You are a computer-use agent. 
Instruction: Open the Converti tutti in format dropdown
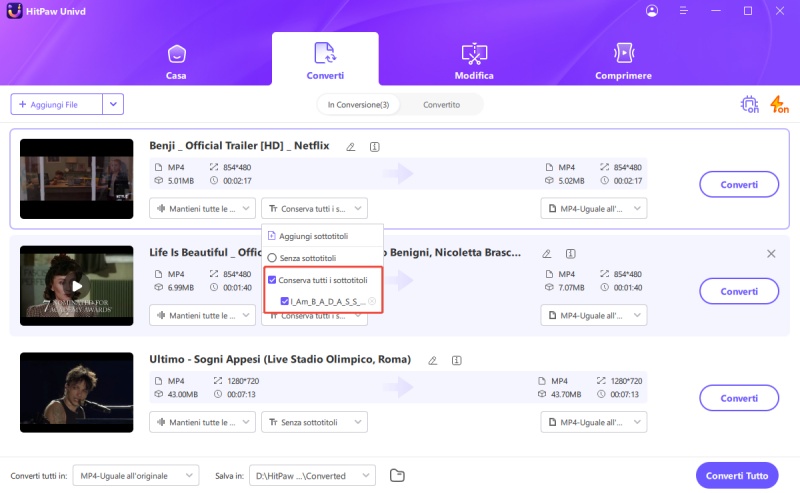pyautogui.click(x=138, y=475)
